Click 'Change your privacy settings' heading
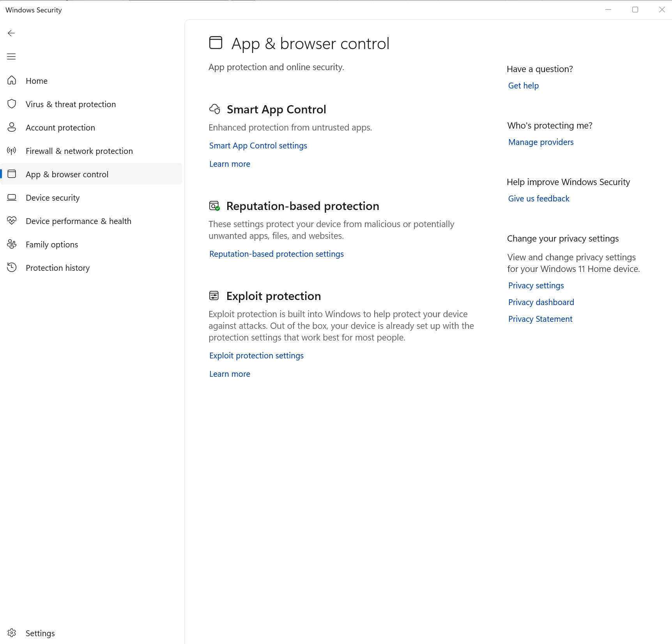This screenshot has width=672, height=644. coord(563,238)
